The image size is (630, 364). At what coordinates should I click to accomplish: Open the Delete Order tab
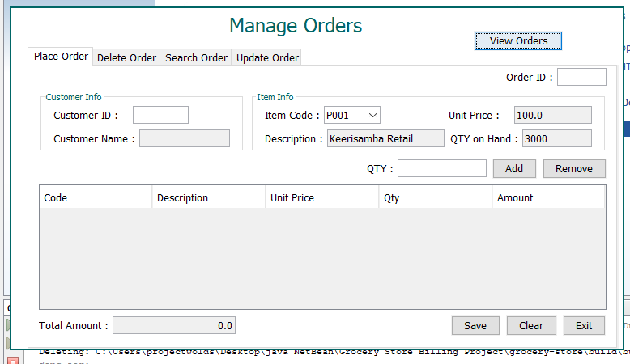point(126,57)
